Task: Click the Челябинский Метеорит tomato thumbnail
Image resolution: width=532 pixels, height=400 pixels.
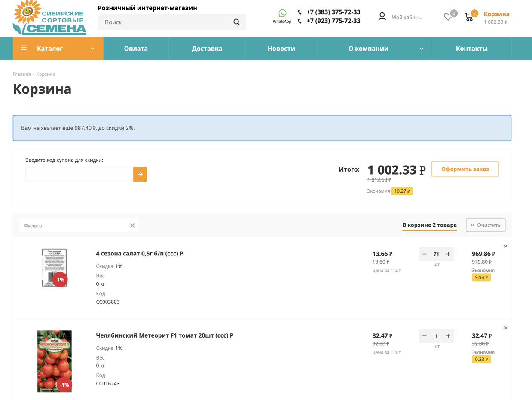Action: coord(55,361)
